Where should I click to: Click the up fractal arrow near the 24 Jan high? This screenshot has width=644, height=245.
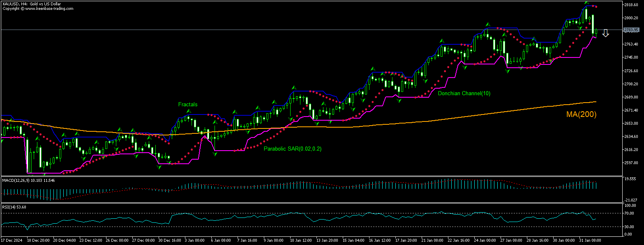point(488,24)
